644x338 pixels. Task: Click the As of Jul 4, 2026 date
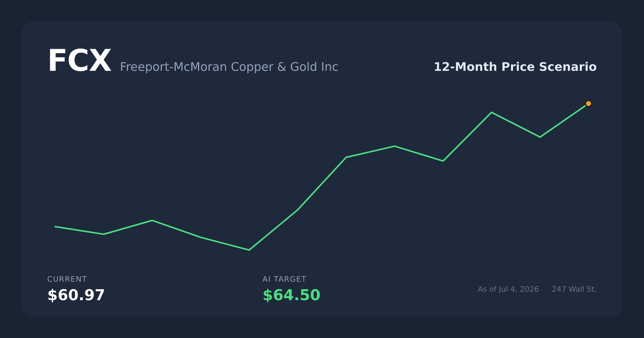click(508, 289)
